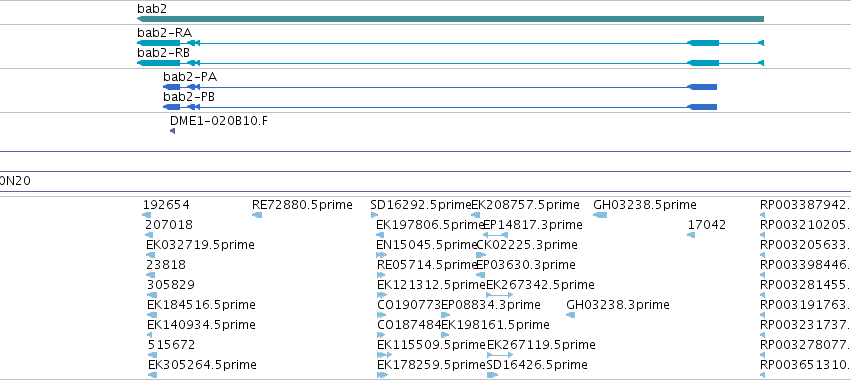Select the bab2 gene span bar
Image resolution: width=851 pixels, height=380 pixels.
pos(450,19)
